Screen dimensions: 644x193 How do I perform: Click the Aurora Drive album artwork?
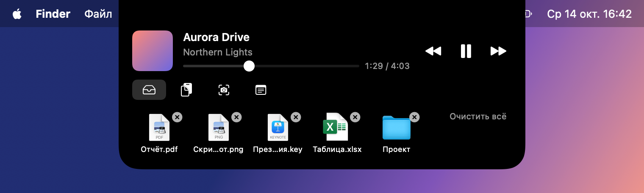pyautogui.click(x=153, y=51)
